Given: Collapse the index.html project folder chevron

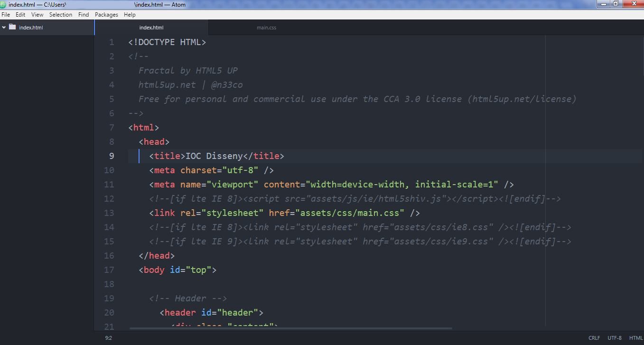Looking at the screenshot, I should click(x=4, y=27).
